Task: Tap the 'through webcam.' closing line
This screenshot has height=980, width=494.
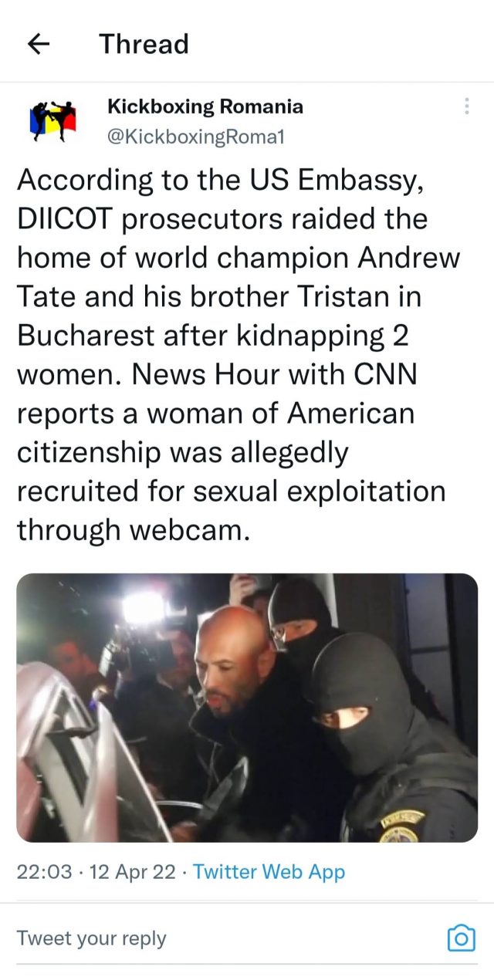Action: tap(134, 529)
